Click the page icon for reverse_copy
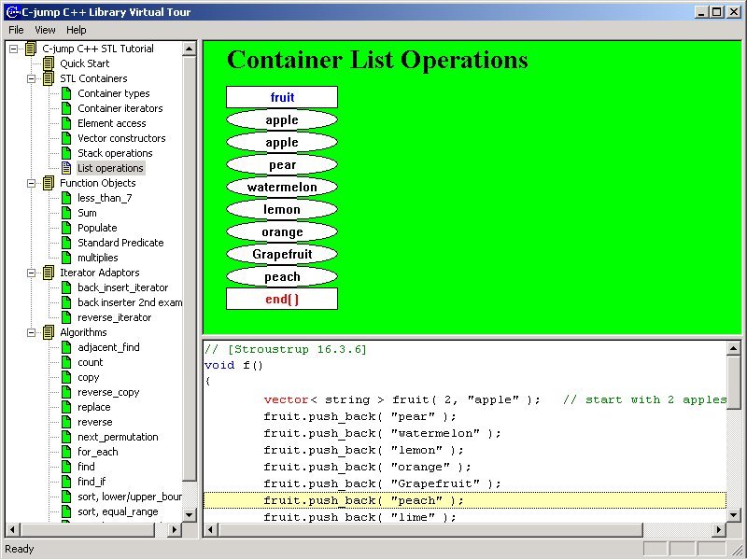Image resolution: width=747 pixels, height=560 pixels. (66, 392)
